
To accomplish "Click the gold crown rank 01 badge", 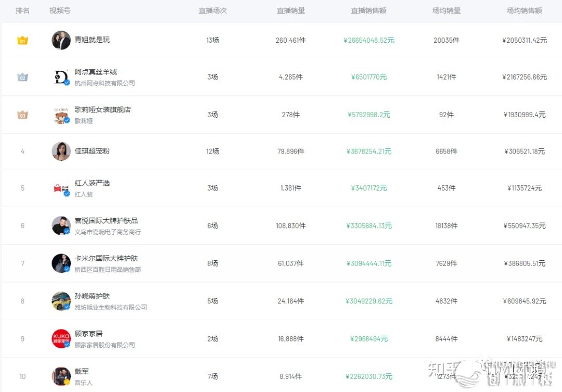I will click(22, 40).
